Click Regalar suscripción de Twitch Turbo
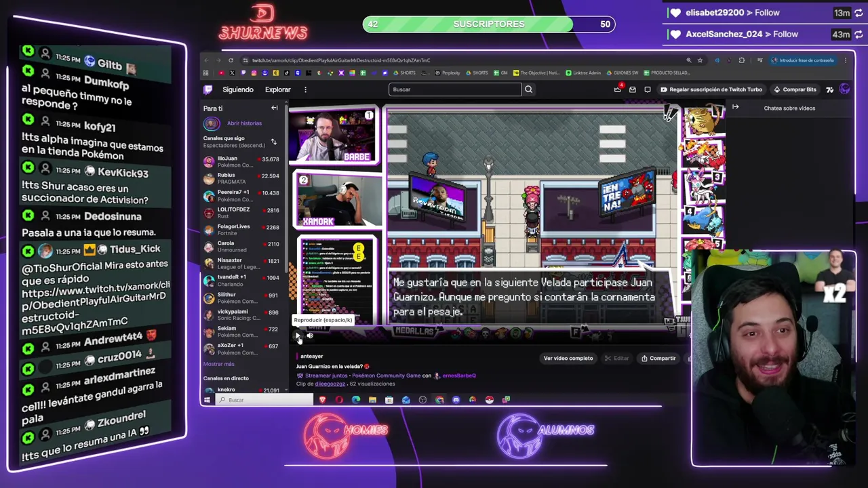Viewport: 868px width, 488px height. tap(712, 89)
